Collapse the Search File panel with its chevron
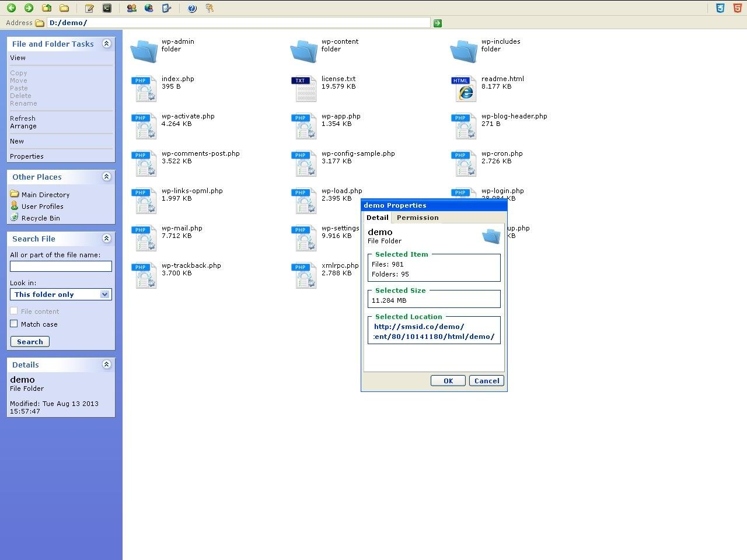Screen dimensions: 747x560 coord(107,238)
